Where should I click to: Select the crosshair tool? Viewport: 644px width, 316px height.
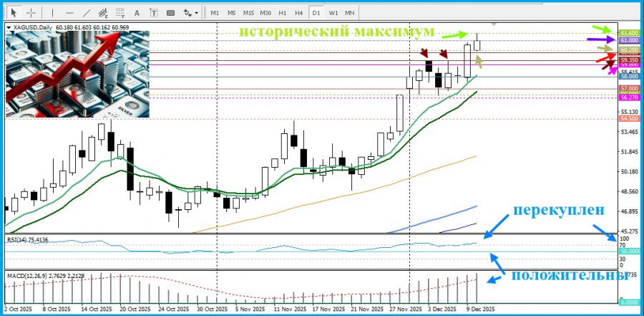pyautogui.click(x=31, y=13)
